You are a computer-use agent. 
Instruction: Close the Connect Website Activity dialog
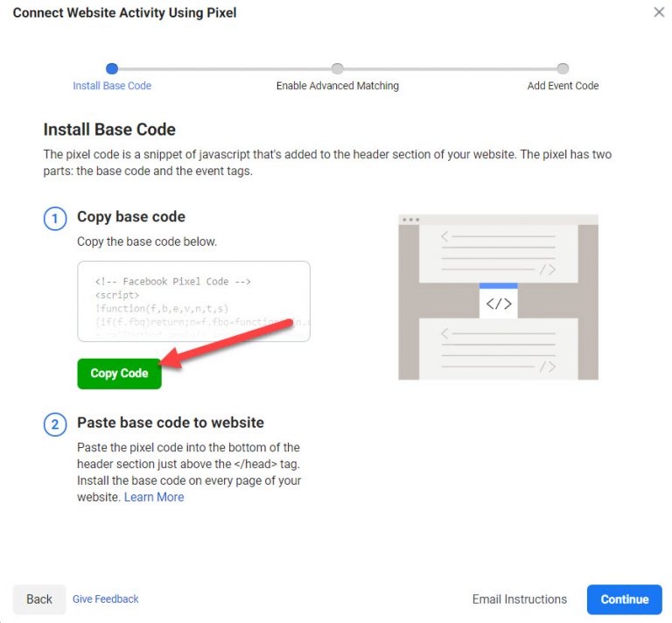click(659, 12)
